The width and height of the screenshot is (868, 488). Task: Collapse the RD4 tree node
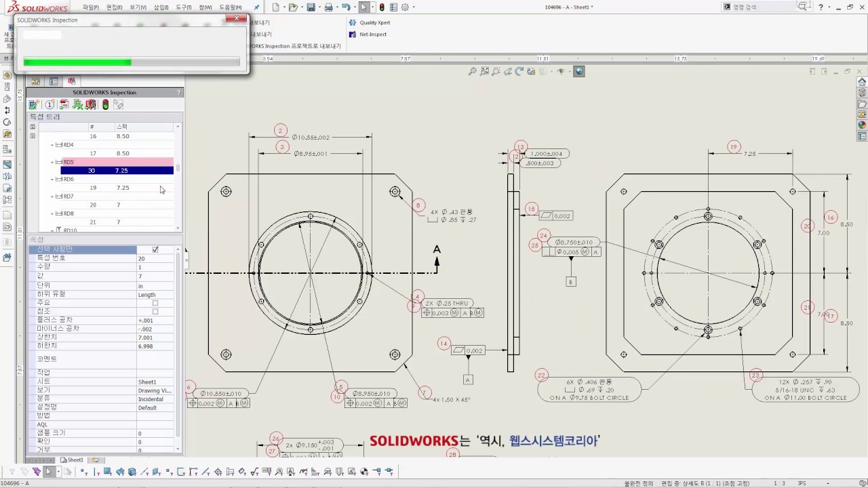(52, 145)
